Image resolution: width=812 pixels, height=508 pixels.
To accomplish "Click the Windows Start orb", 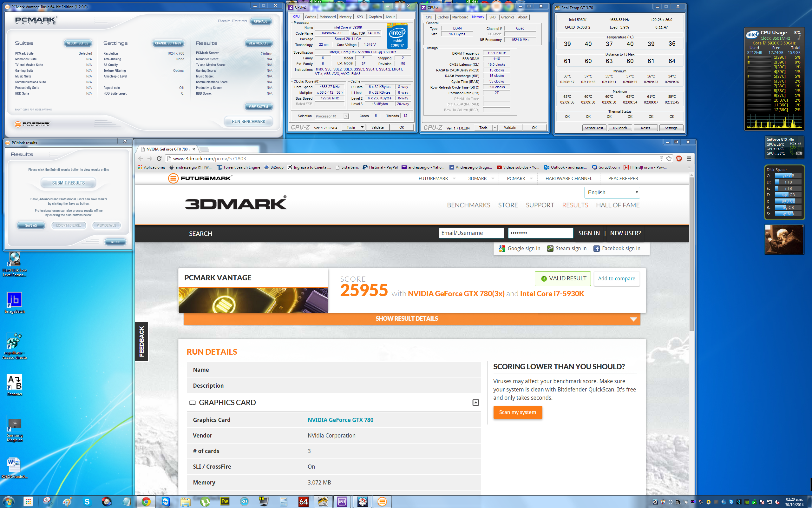I will point(8,502).
